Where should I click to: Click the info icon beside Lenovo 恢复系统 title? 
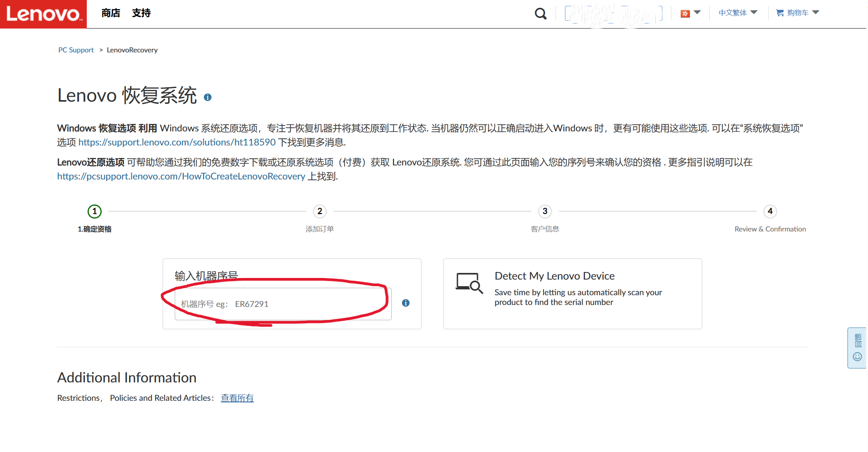pyautogui.click(x=208, y=97)
